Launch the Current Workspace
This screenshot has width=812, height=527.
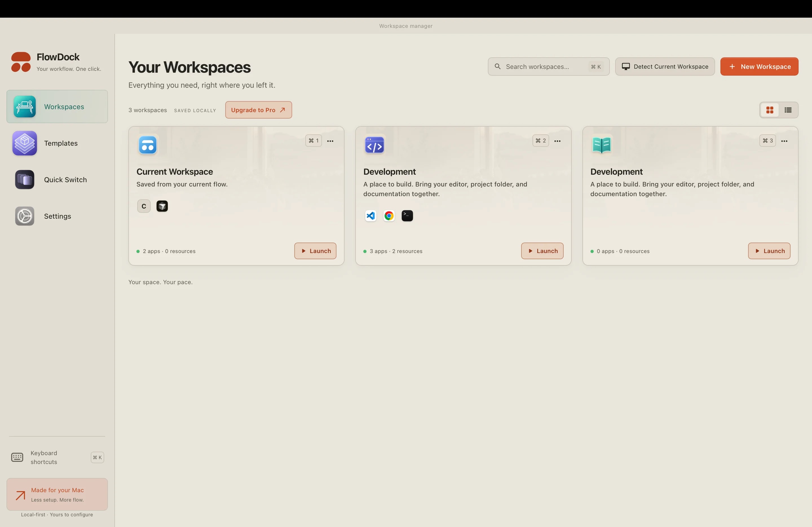pyautogui.click(x=315, y=251)
